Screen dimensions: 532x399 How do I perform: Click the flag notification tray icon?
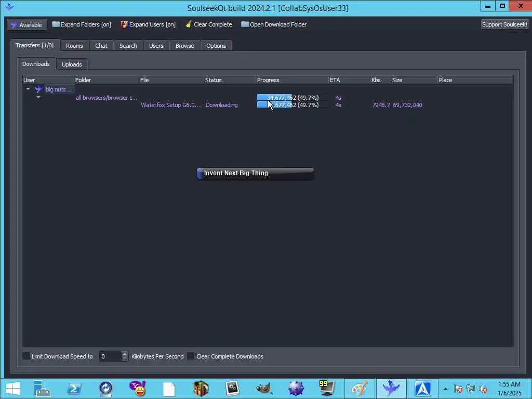[458, 389]
